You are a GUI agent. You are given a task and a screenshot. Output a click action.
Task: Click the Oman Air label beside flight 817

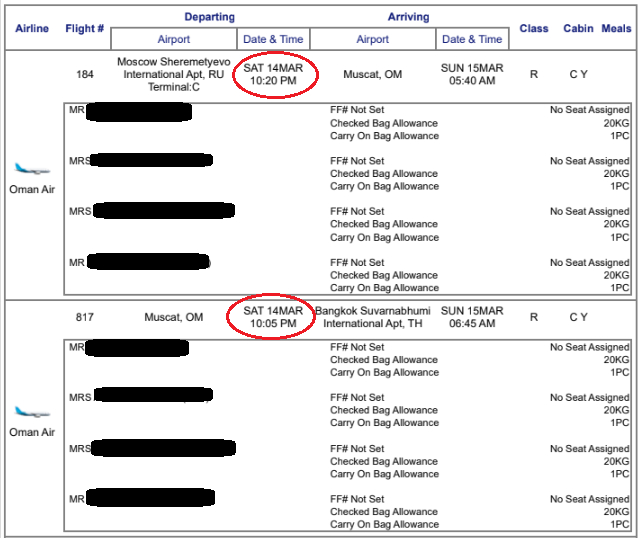pos(32,433)
